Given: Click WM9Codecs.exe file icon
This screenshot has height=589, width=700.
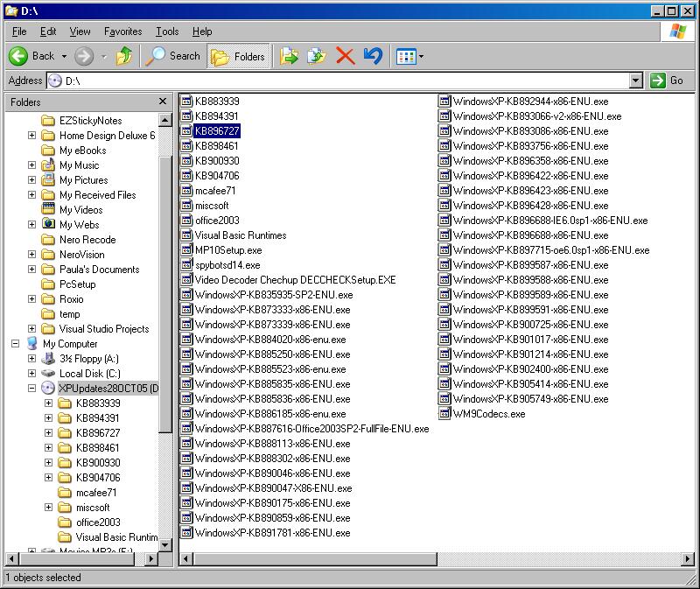Looking at the screenshot, I should click(444, 413).
